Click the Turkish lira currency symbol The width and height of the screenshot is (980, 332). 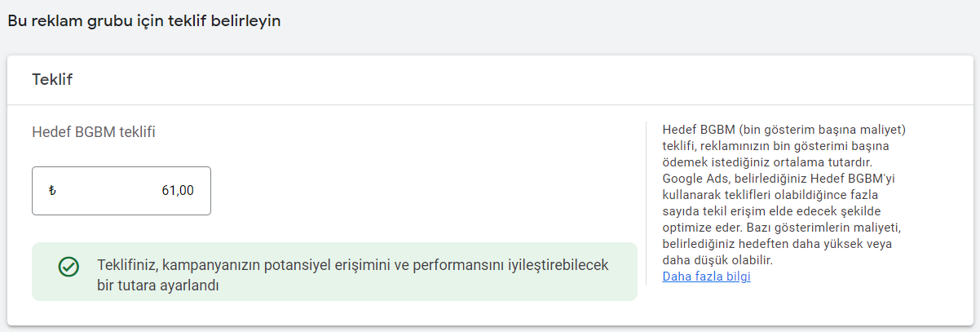pos(53,191)
